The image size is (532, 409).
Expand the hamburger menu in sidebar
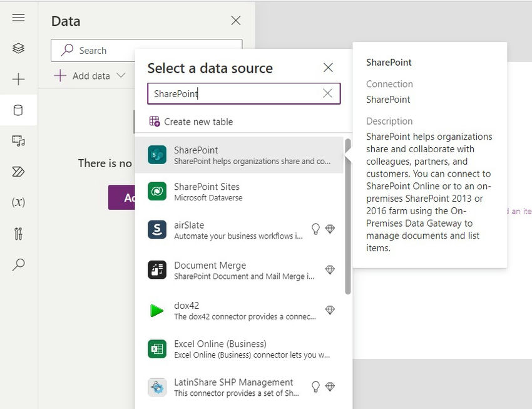click(x=18, y=18)
